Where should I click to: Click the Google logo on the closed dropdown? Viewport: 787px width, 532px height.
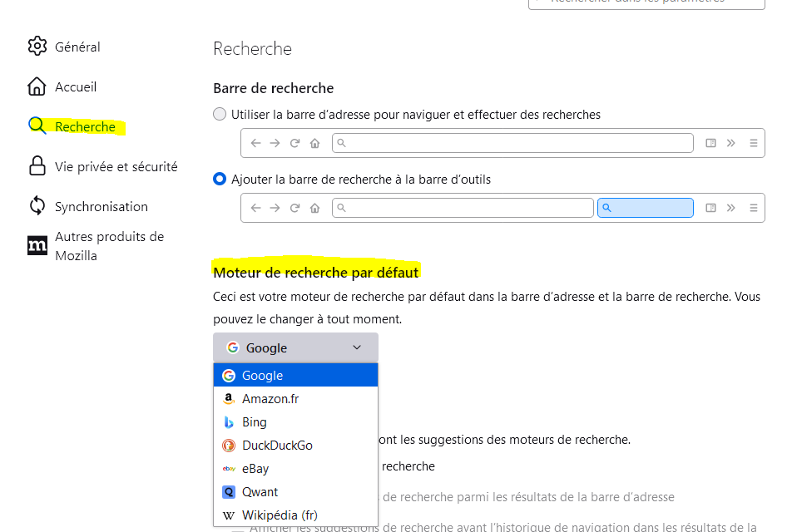click(232, 347)
